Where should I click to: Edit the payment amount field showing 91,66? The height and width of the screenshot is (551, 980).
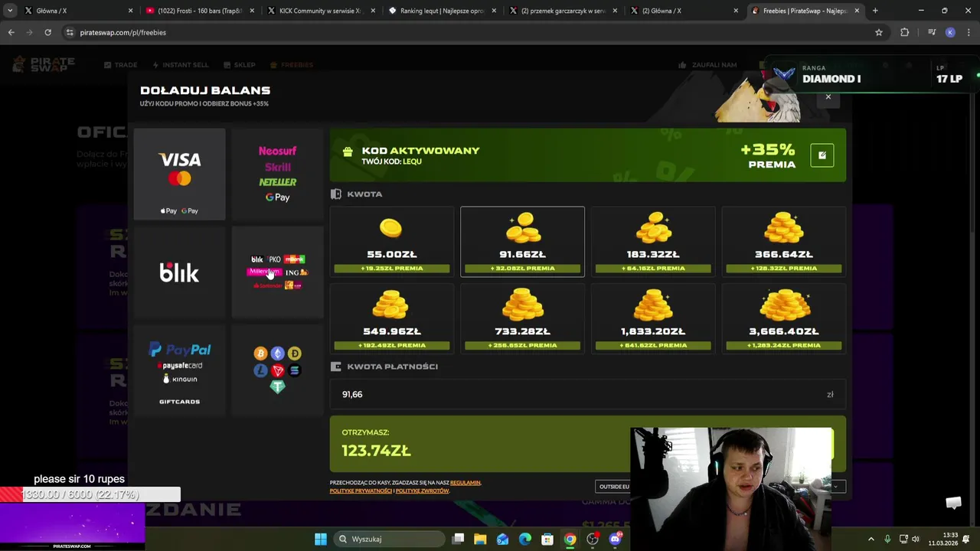click(x=587, y=394)
